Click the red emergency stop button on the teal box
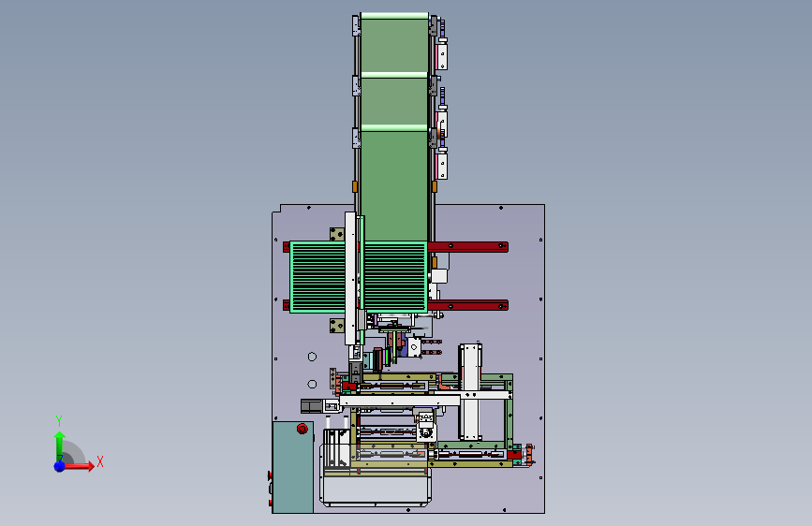The height and width of the screenshot is (526, 812). click(303, 429)
